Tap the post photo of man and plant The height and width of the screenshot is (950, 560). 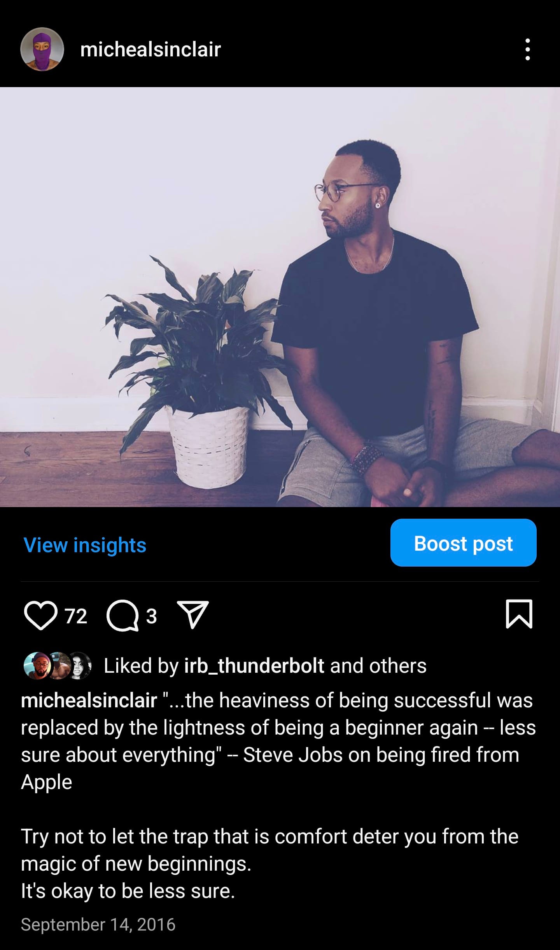click(x=280, y=297)
